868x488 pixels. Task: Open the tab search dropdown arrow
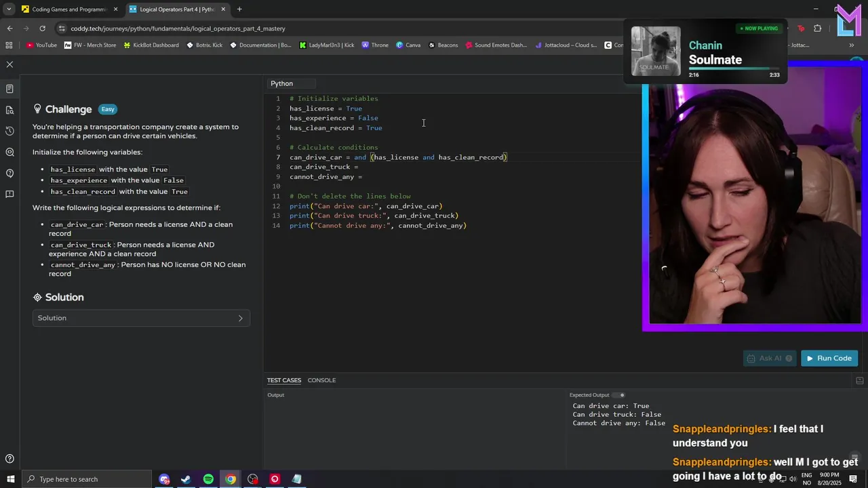(x=9, y=9)
